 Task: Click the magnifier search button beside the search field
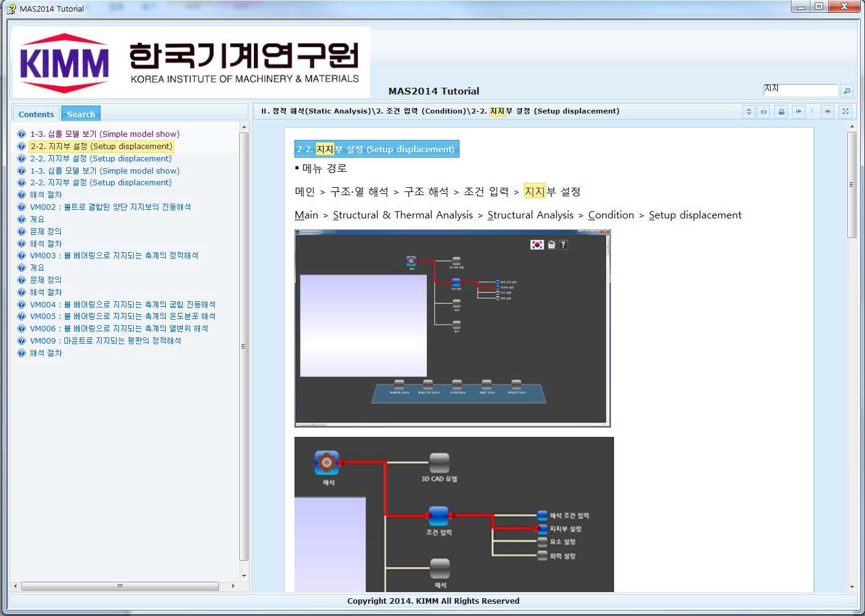pyautogui.click(x=847, y=91)
